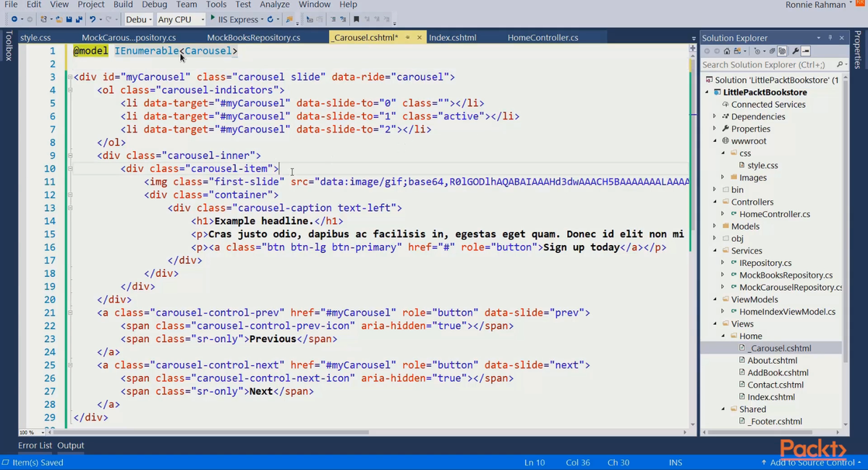The height and width of the screenshot is (470, 868).
Task: Click Home icon in Solution Explorer toolbar
Action: coord(727,51)
